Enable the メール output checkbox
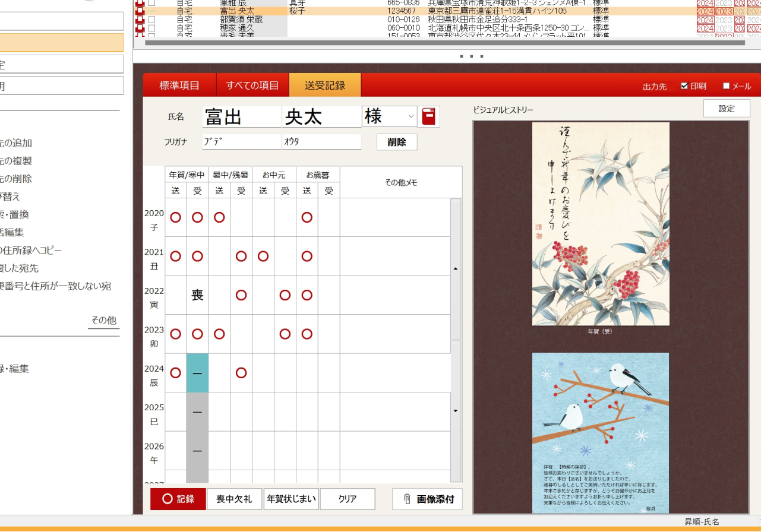 (x=725, y=85)
